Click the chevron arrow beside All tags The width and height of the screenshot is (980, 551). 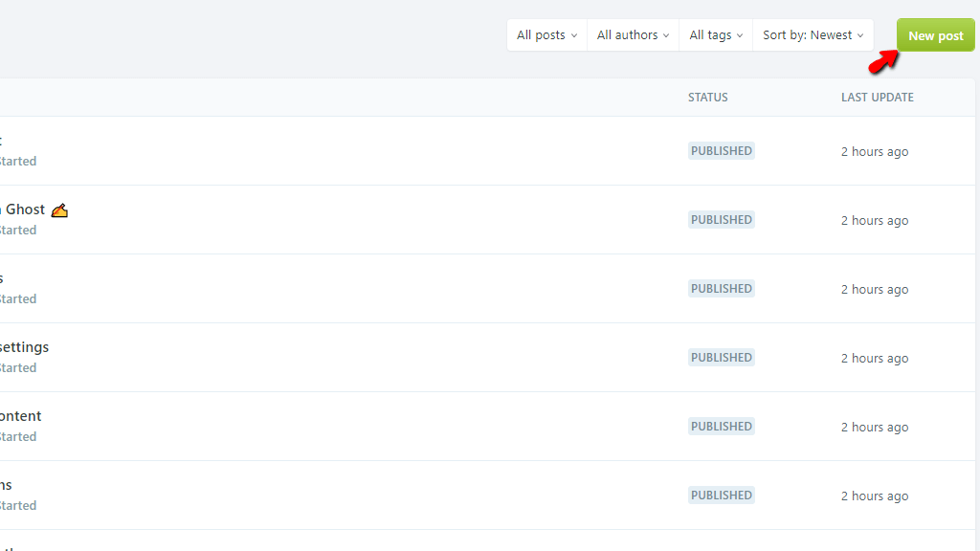pos(740,35)
